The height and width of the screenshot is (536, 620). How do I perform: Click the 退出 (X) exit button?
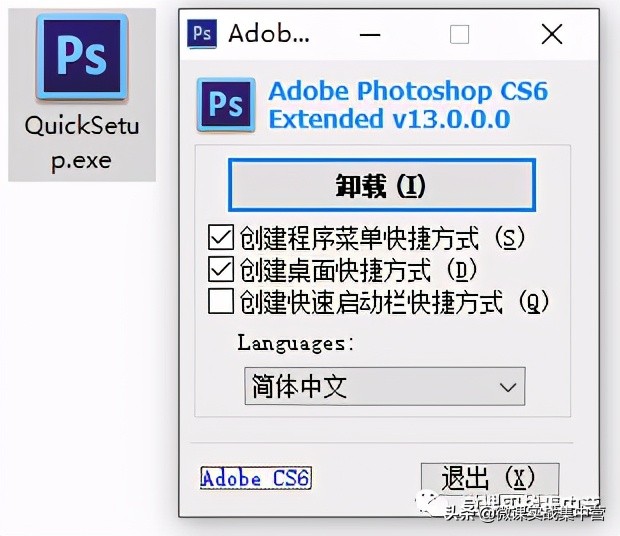pyautogui.click(x=490, y=478)
